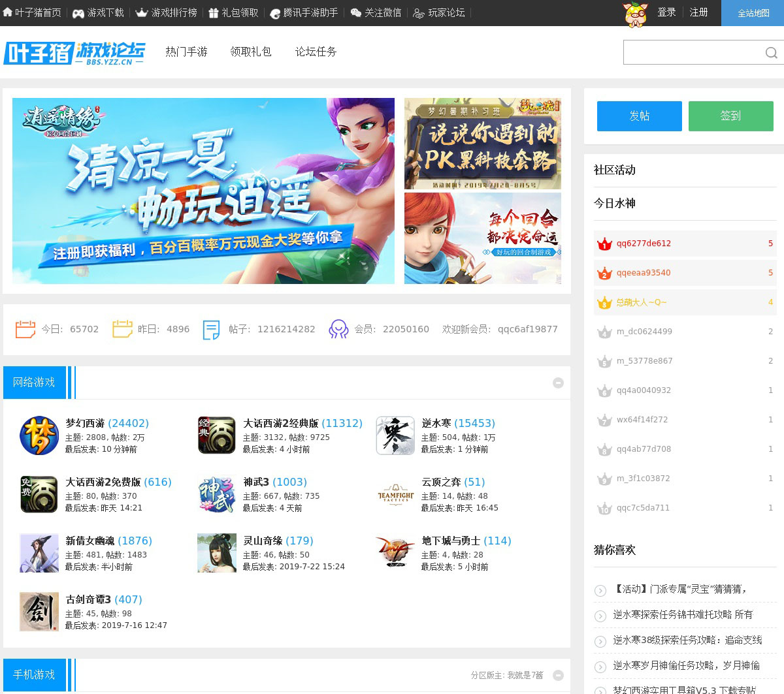Open the 全站地图 site map dropdown
The image size is (784, 694).
coord(753,13)
